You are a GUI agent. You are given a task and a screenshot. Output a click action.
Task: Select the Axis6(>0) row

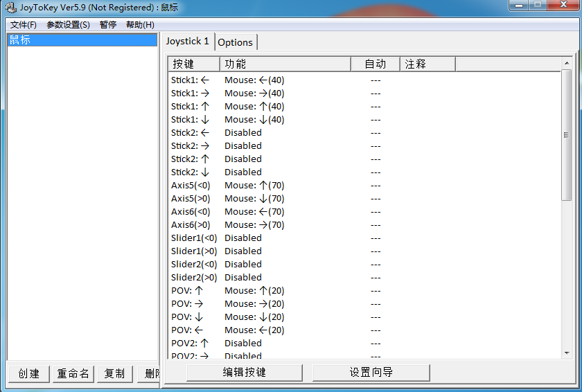[364, 224]
